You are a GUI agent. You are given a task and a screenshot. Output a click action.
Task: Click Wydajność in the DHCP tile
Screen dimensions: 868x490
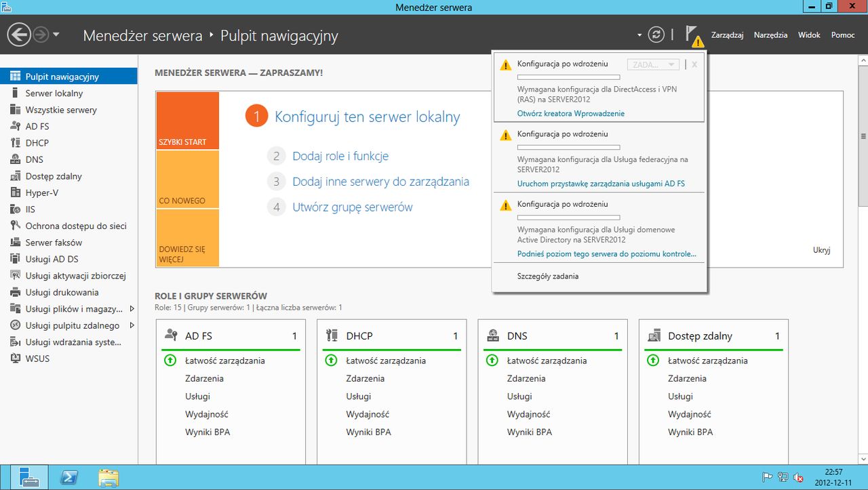pyautogui.click(x=368, y=414)
